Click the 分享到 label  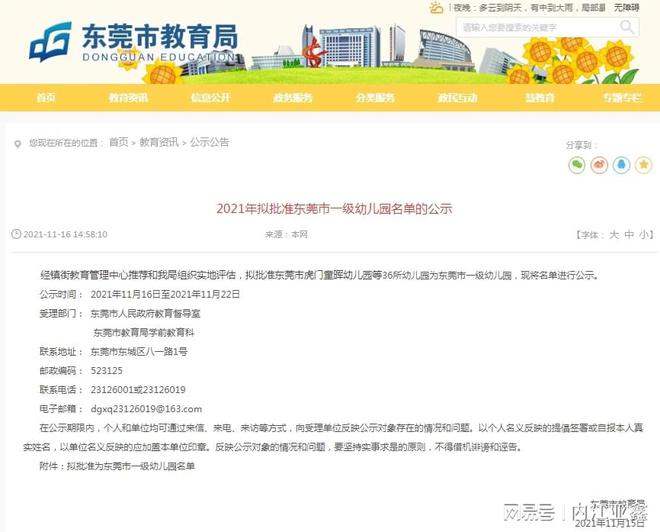tap(581, 146)
